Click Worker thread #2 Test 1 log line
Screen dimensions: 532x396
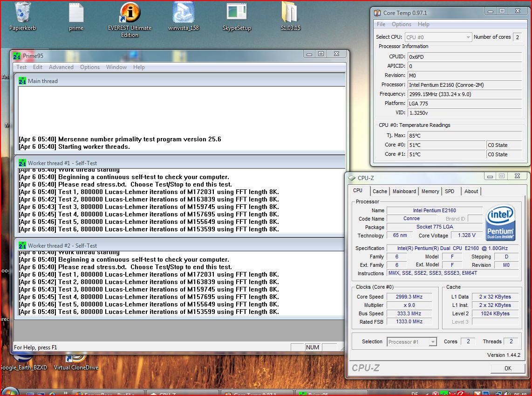click(149, 274)
